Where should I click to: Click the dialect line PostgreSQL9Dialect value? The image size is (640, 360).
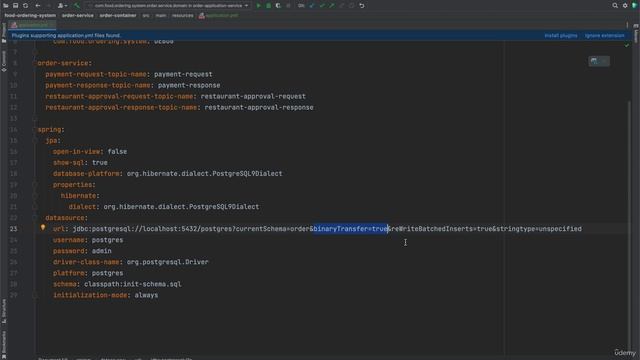click(x=181, y=207)
